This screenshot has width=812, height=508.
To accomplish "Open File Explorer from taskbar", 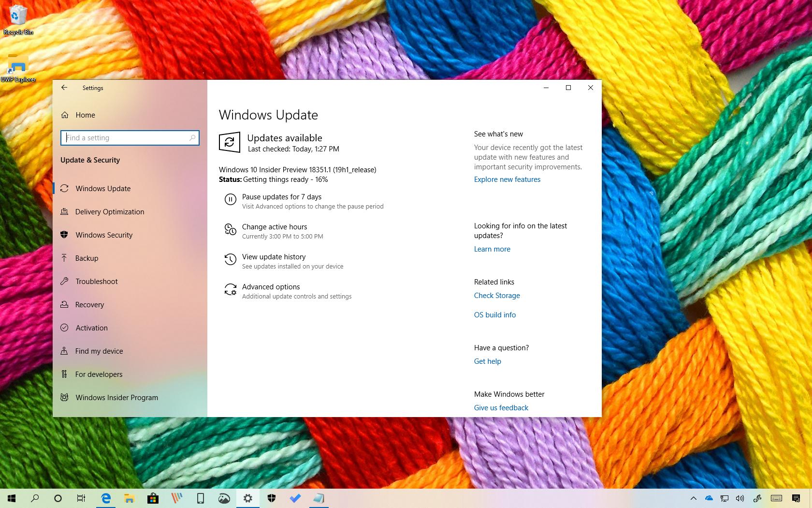I will pos(129,498).
